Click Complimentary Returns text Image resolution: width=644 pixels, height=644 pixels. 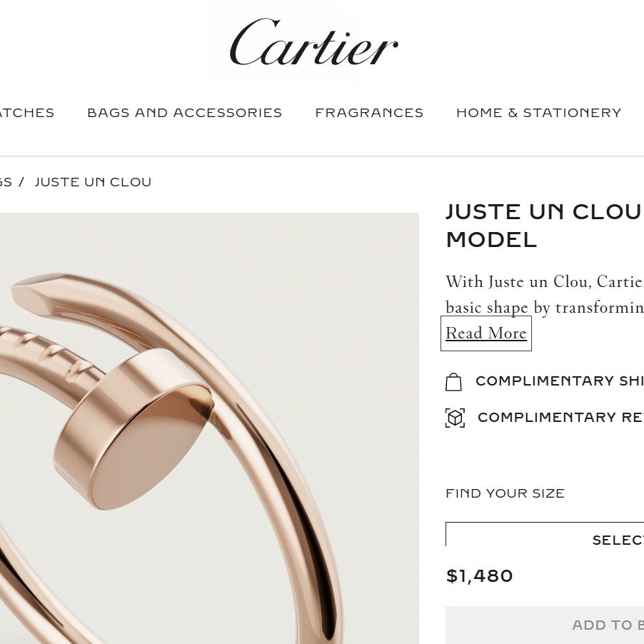tap(560, 417)
